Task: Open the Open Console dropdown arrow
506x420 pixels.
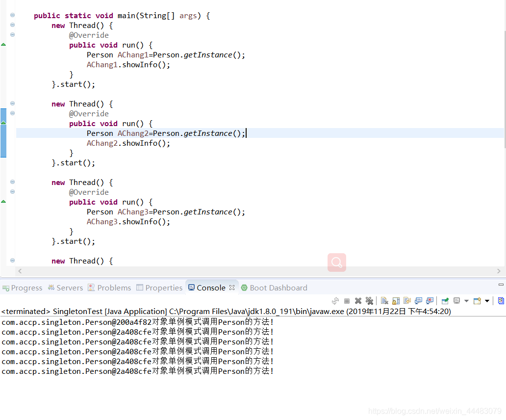Action: tap(487, 301)
